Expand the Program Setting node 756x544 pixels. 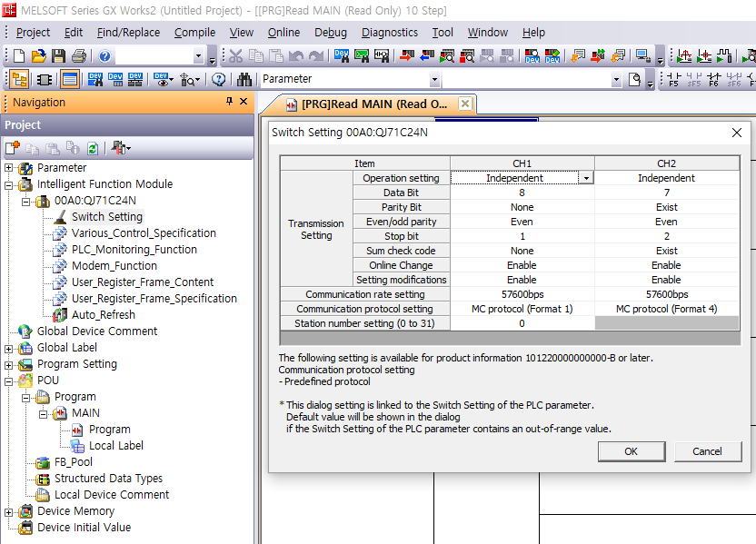point(9,364)
